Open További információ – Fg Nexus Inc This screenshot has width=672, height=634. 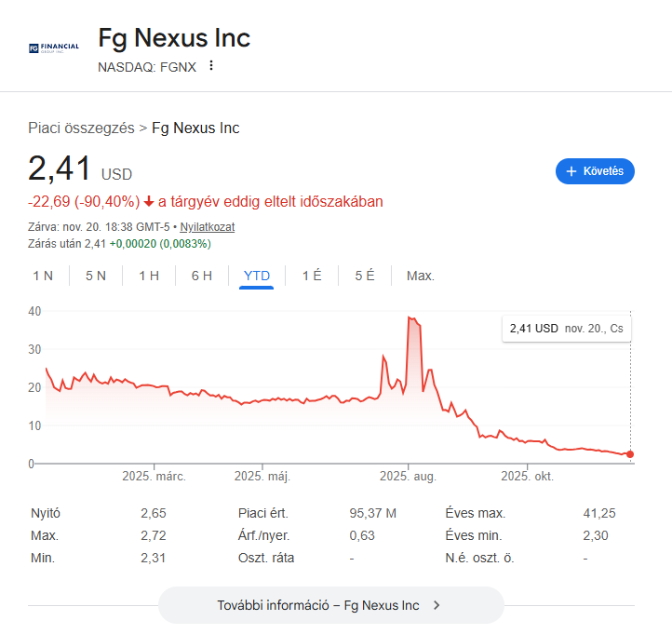click(330, 605)
